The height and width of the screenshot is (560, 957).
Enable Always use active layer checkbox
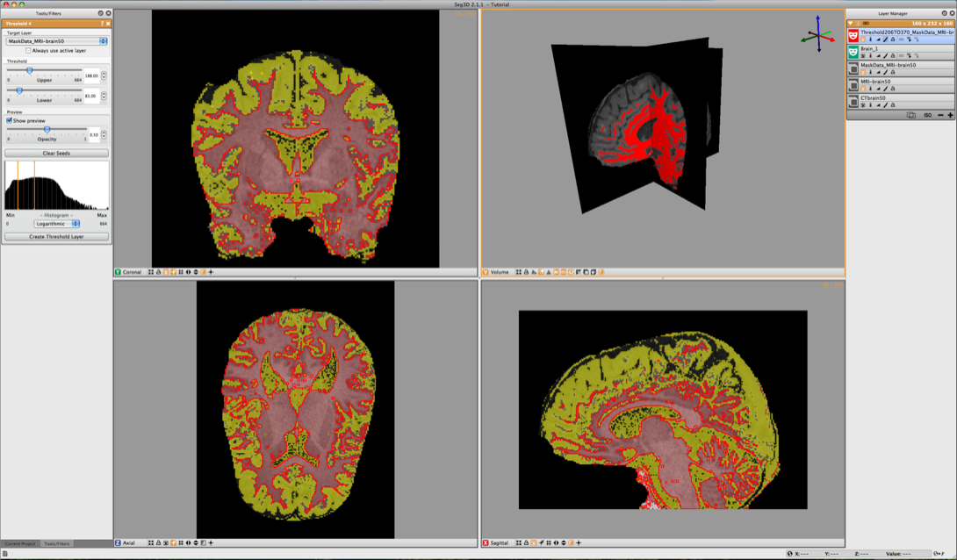(28, 51)
